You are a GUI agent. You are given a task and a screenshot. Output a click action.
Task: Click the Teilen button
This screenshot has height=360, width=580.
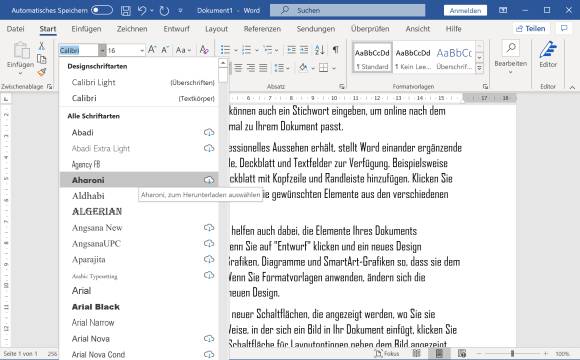(x=530, y=28)
